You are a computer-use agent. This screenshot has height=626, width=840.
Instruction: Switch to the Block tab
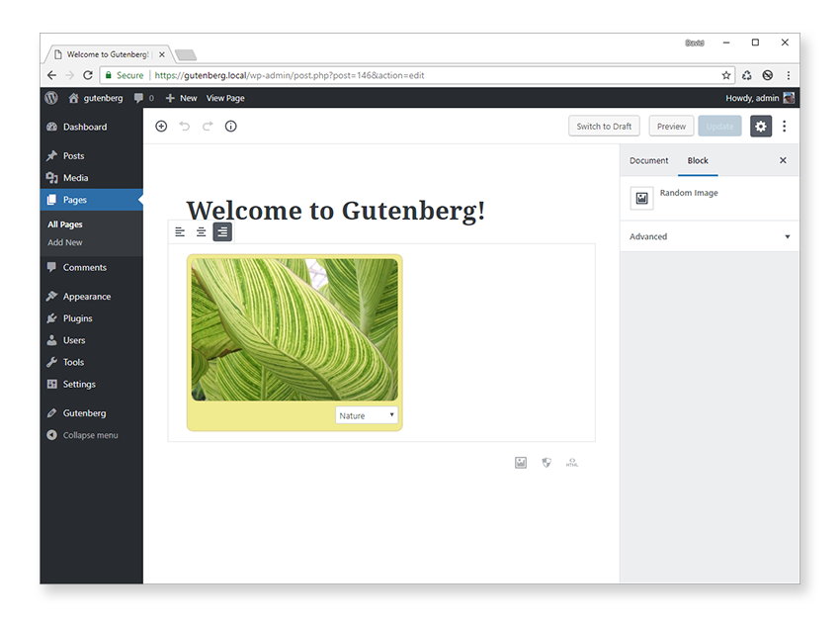pyautogui.click(x=698, y=161)
